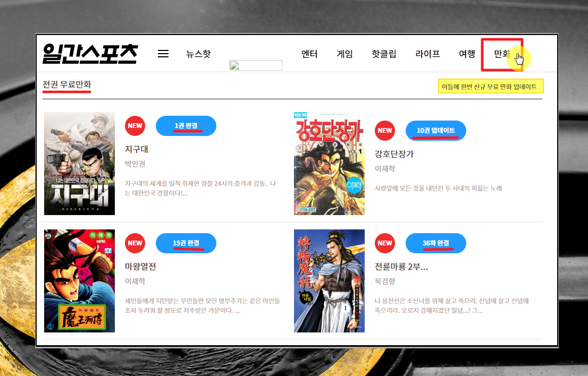Select the 전권 무료만화 tab heading
Screen dimensions: 588x376
click(67, 84)
